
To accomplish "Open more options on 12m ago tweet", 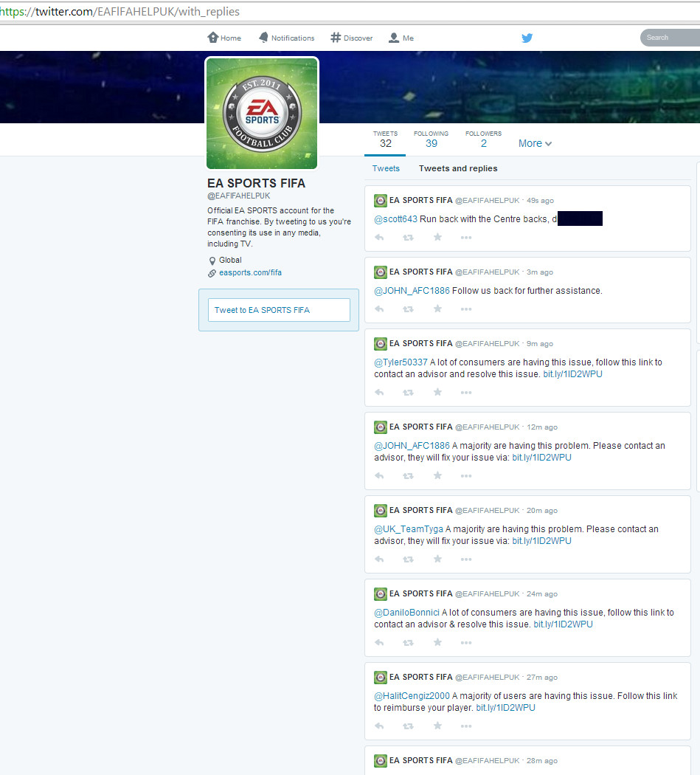I will (x=466, y=477).
